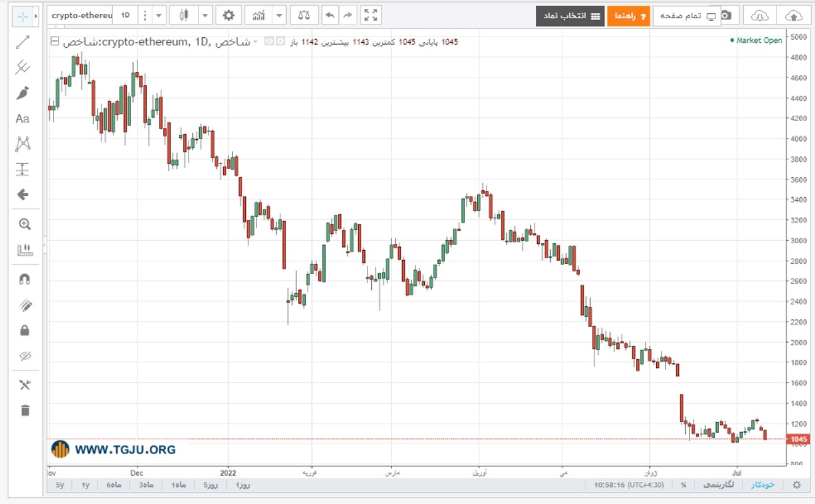Screen dimensions: 815x504
Task: Toggle hide all drawings eye icon
Action: click(x=25, y=356)
